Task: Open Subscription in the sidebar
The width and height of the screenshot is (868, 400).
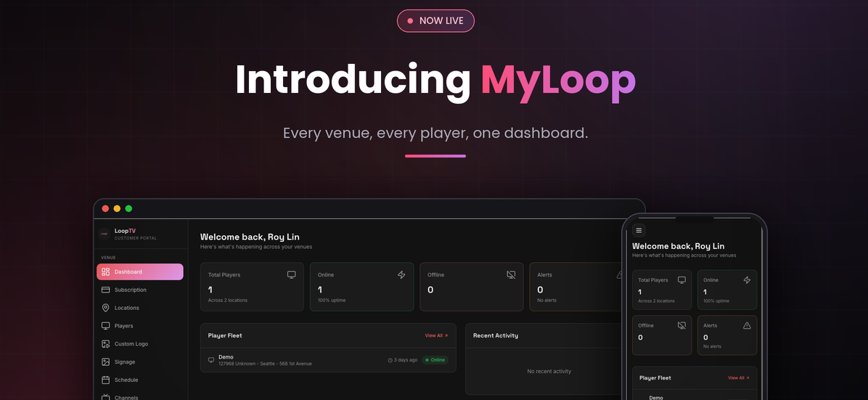Action: [140, 290]
